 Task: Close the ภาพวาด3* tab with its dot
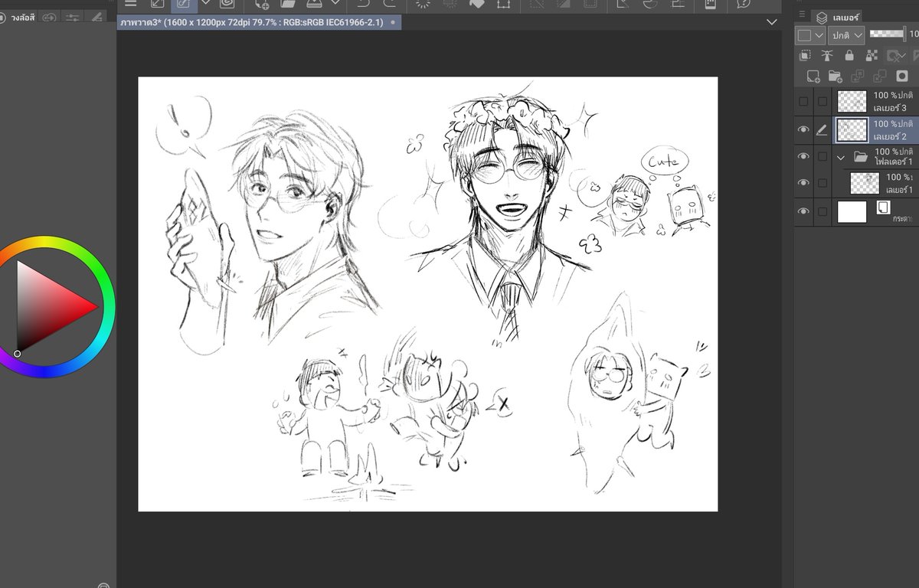tap(393, 23)
